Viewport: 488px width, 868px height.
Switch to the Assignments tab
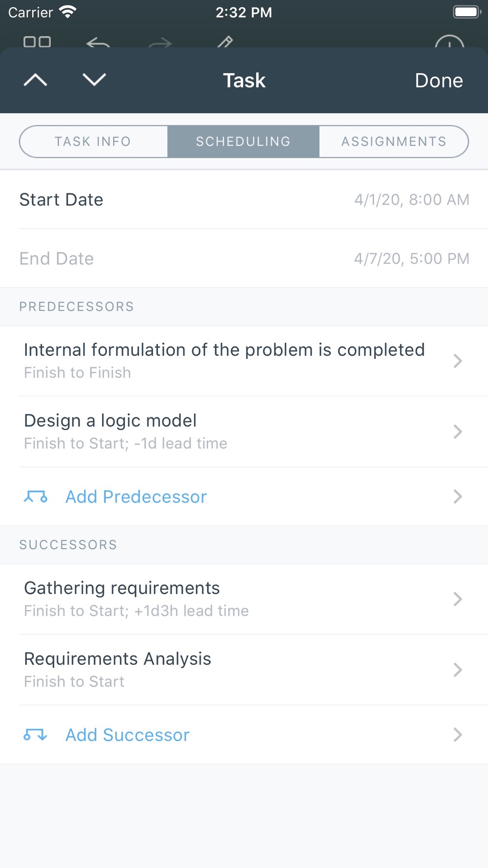click(394, 142)
